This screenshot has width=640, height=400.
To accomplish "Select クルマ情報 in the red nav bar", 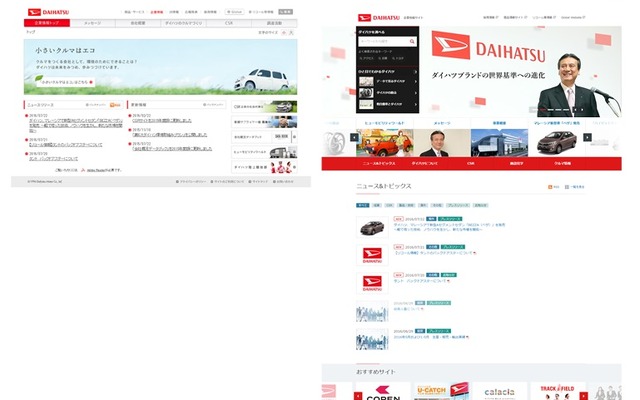I will point(562,163).
